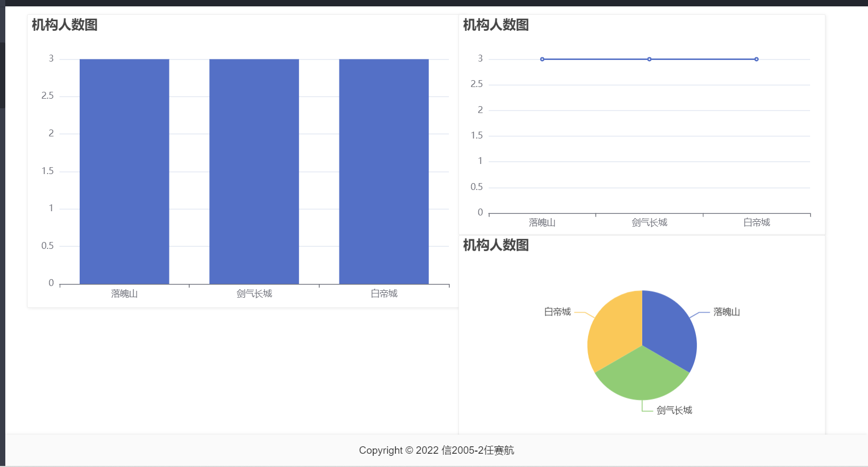
Task: Click the 白帝城 axis label under the bar chart
Action: (x=384, y=293)
